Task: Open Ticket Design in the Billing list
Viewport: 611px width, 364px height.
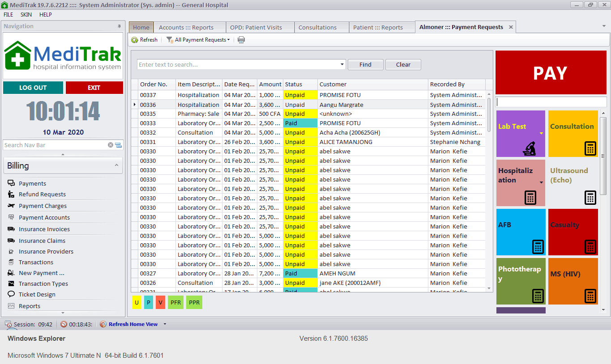Action: 37,294
